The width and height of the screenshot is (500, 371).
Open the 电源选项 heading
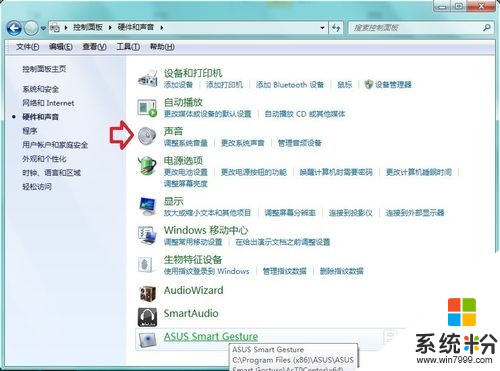pyautogui.click(x=183, y=160)
